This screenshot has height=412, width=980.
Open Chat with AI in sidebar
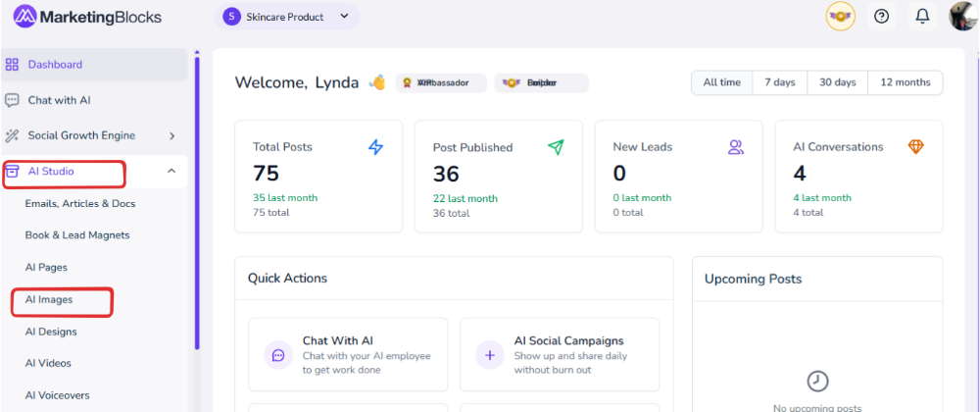59,100
